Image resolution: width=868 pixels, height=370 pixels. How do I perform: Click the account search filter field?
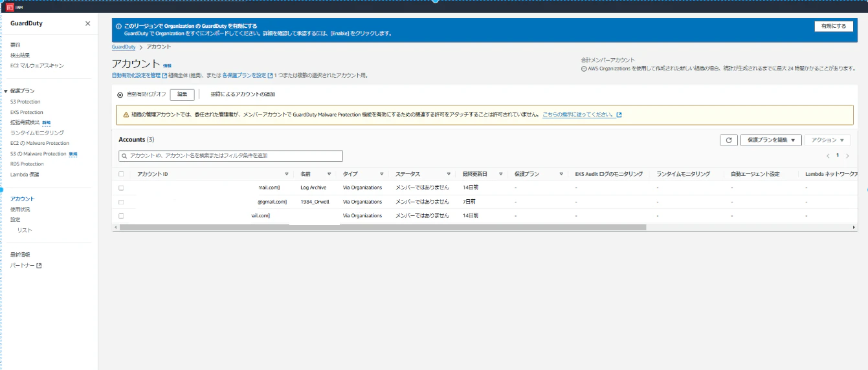(230, 156)
